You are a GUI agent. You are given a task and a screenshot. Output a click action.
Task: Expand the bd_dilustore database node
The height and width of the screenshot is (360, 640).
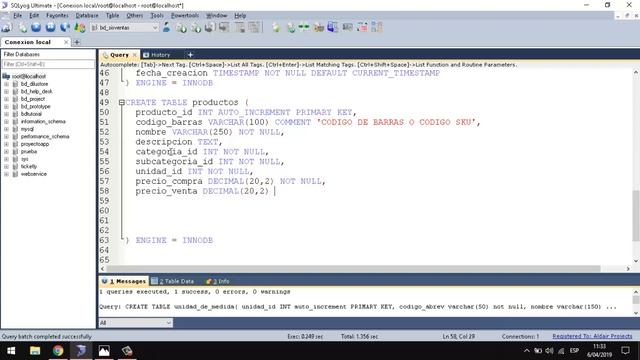(x=6, y=84)
